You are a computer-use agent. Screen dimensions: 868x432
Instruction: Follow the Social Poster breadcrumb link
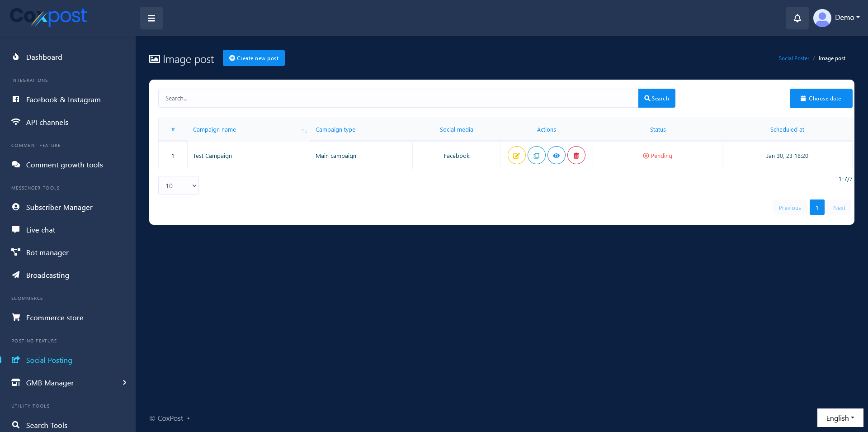pyautogui.click(x=794, y=58)
